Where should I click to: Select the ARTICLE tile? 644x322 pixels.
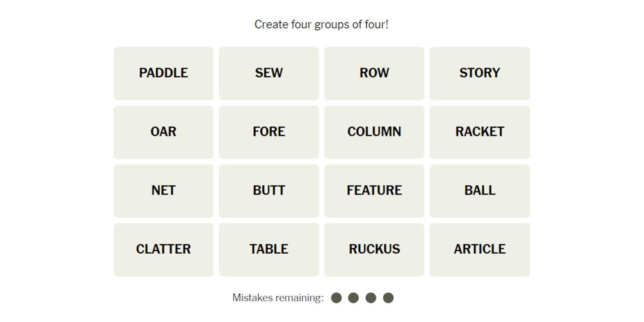coord(480,249)
